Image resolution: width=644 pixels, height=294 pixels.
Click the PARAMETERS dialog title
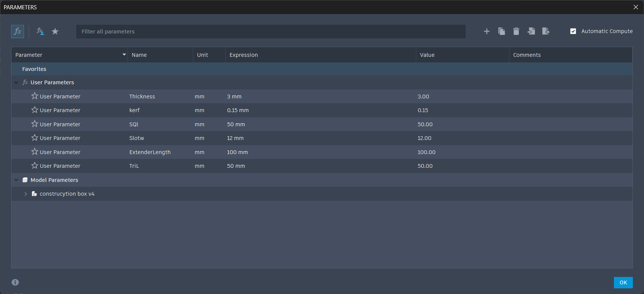coord(20,7)
